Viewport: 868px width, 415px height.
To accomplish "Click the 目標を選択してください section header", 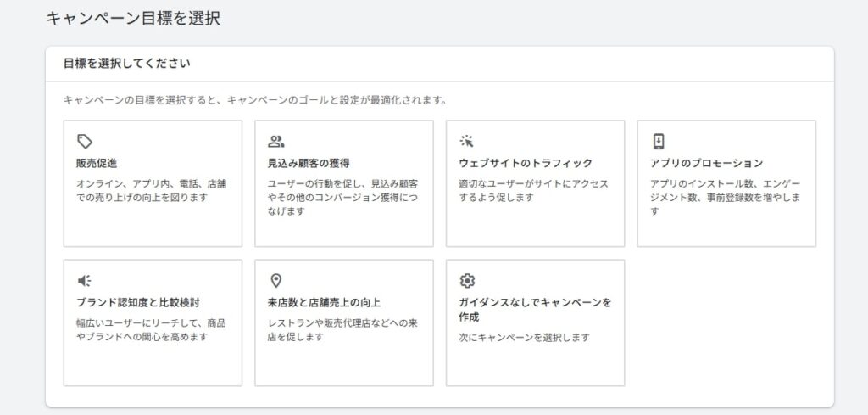I will (x=126, y=63).
